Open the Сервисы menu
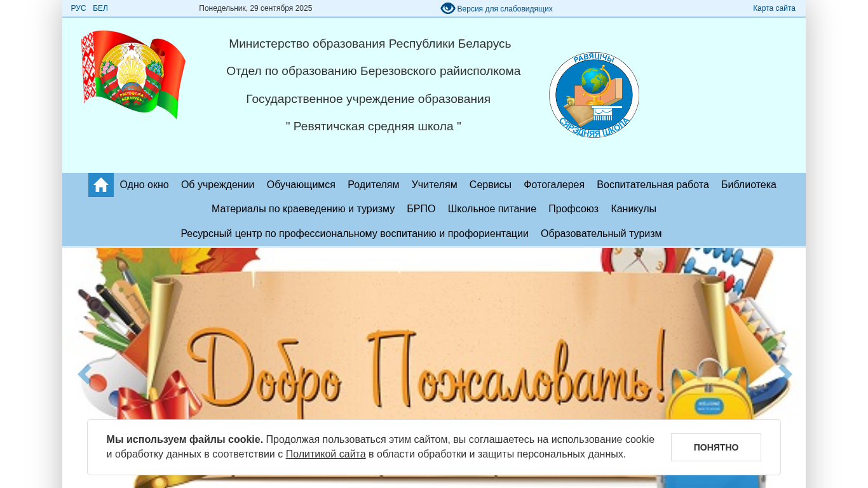The image size is (868, 488). 491,185
